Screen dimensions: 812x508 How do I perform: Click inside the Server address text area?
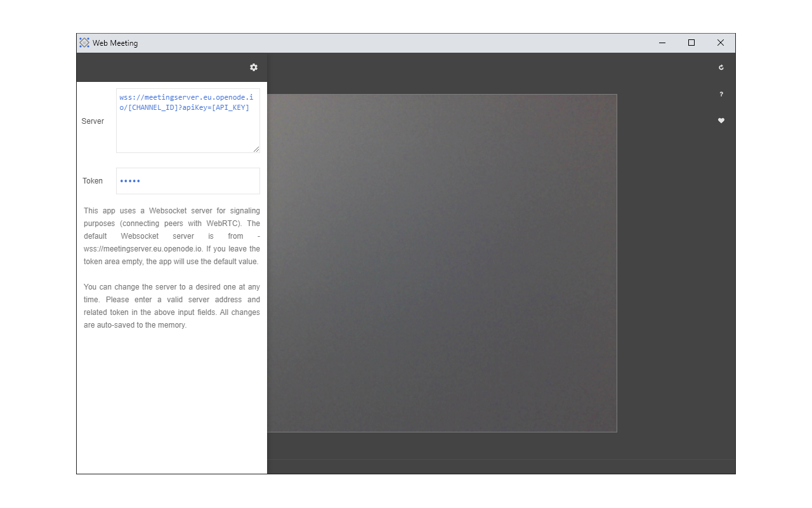pos(188,121)
